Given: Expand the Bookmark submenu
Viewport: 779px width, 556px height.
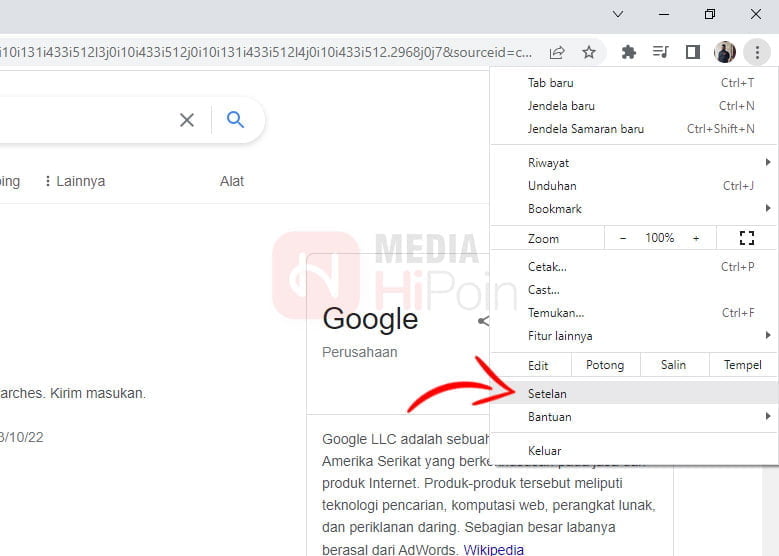Looking at the screenshot, I should (634, 209).
